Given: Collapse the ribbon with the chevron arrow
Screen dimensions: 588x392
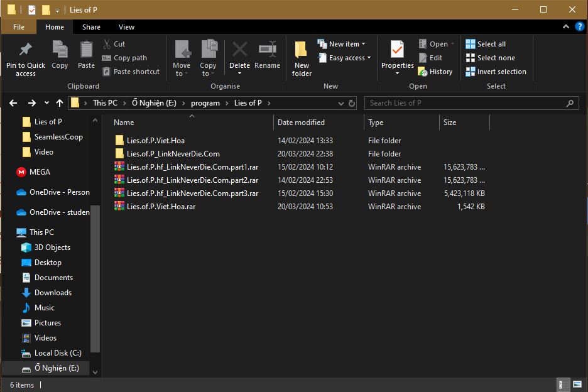Looking at the screenshot, I should click(567, 27).
